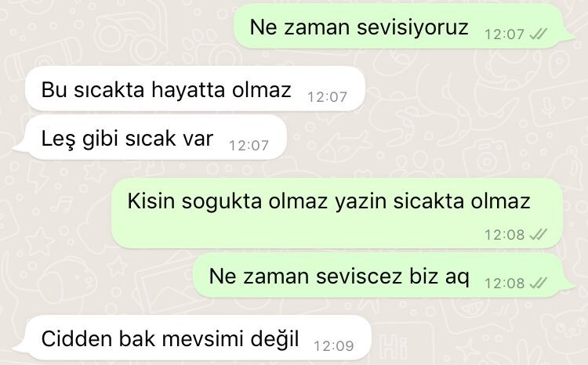Click the word 'hayatta' in the received message
This screenshot has width=588, height=365.
(x=188, y=91)
